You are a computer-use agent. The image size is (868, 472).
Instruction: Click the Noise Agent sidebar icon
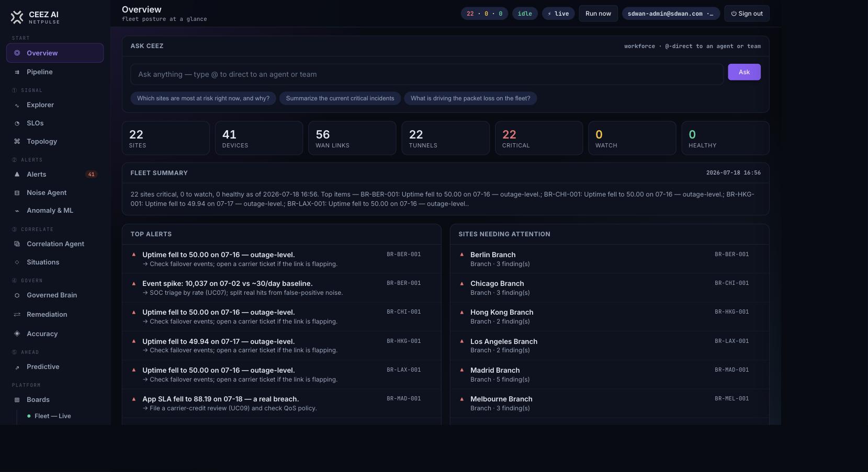(17, 193)
